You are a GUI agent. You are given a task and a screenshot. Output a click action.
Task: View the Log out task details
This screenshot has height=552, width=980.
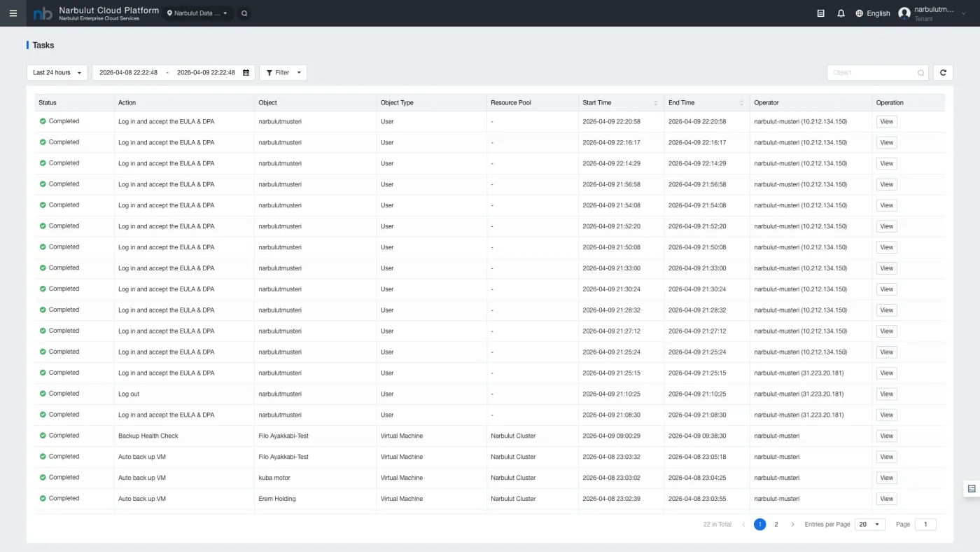[x=887, y=394]
